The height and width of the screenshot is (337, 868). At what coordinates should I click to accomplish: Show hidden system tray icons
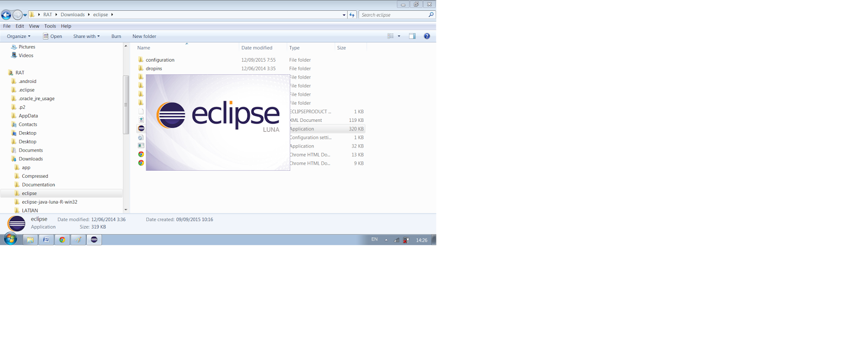click(386, 239)
